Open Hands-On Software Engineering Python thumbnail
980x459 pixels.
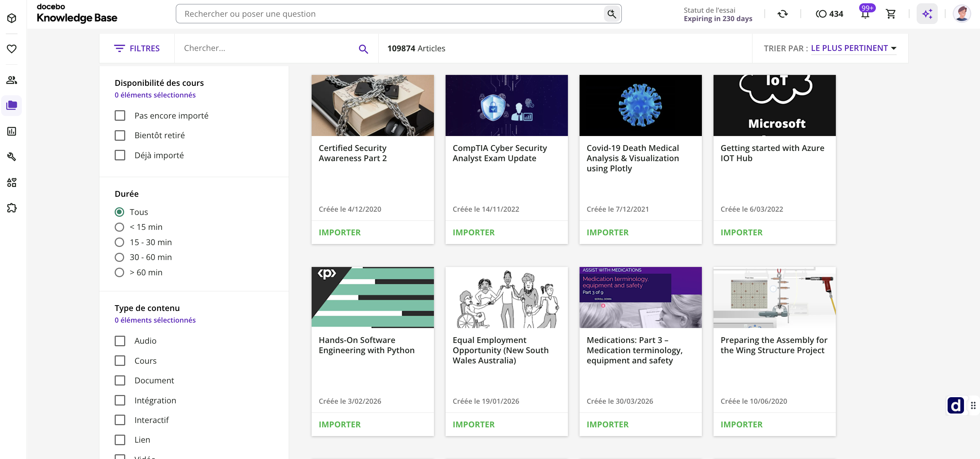coord(372,298)
